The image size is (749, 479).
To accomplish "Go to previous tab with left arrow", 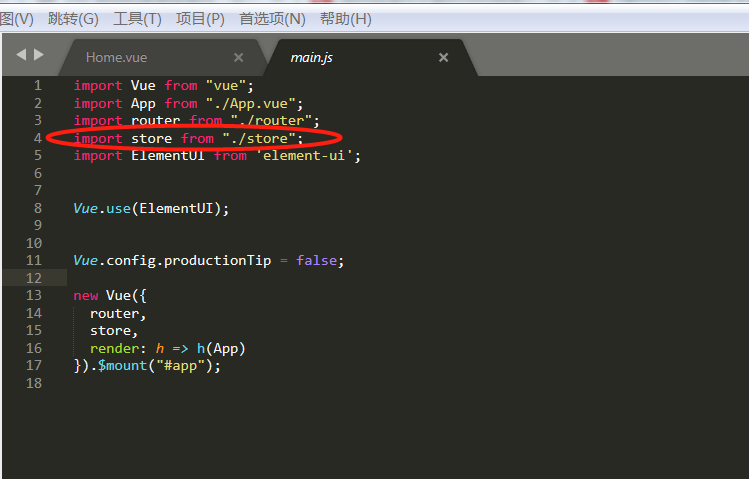I will 21,55.
